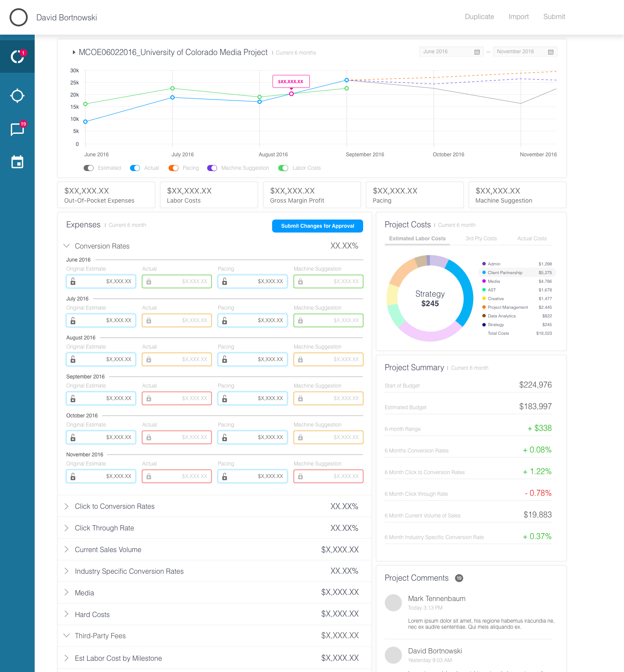
Task: Collapse the Conversion Rates section
Action: pyautogui.click(x=67, y=246)
